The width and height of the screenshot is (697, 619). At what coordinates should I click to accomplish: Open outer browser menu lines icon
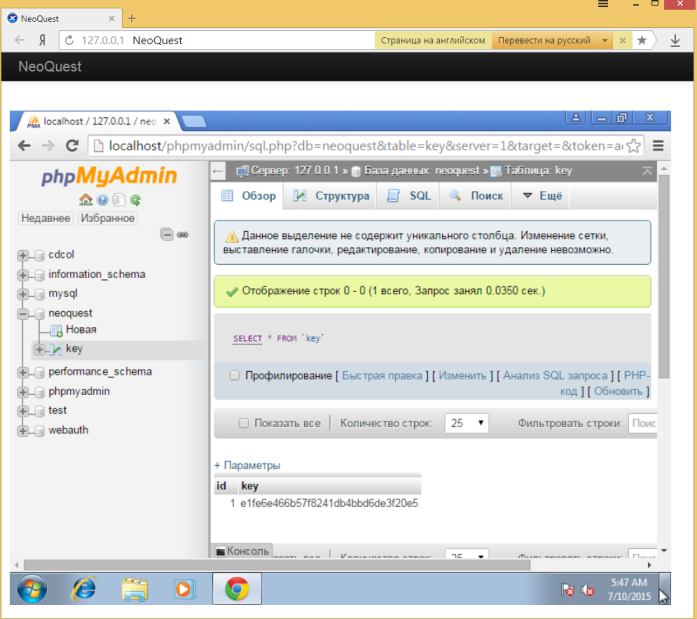(x=603, y=4)
